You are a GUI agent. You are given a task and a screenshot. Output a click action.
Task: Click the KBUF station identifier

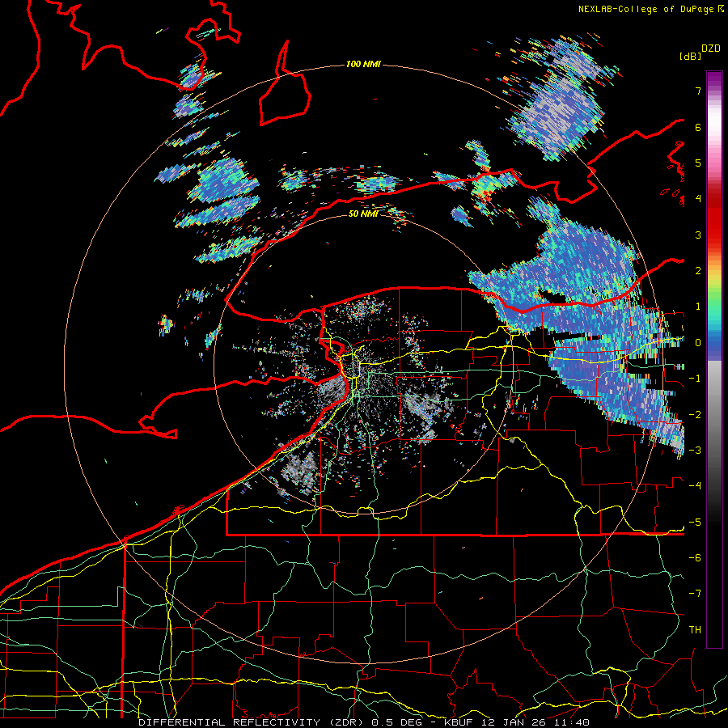click(459, 722)
